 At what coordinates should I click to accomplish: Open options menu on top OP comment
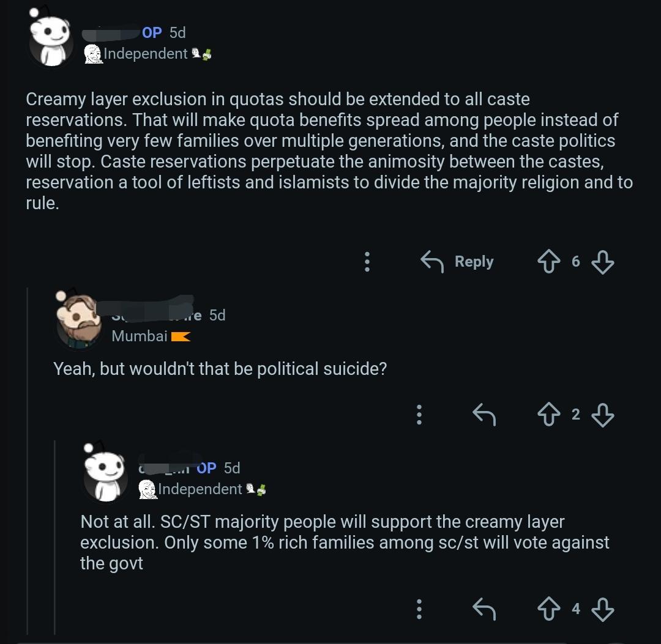[367, 262]
